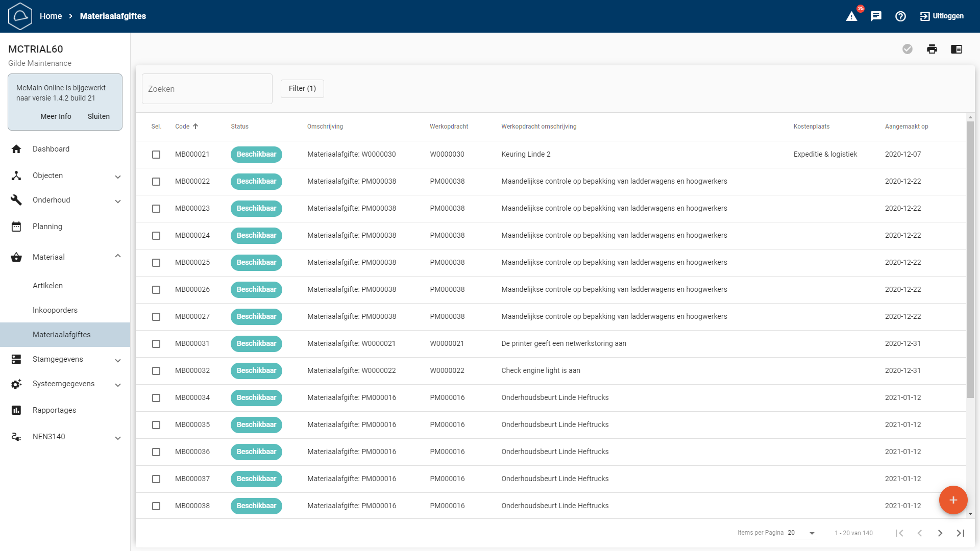Tick the checkbox for row MB000031
Viewport: 980px width, 551px height.
click(156, 344)
